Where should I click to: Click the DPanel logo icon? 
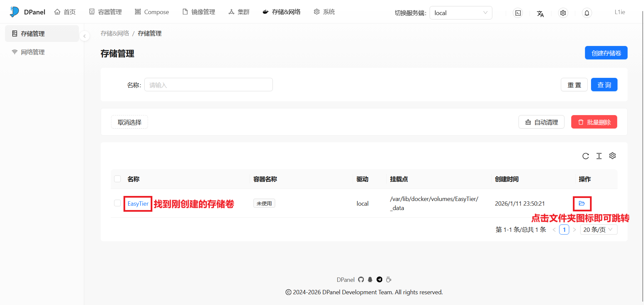pyautogui.click(x=14, y=12)
